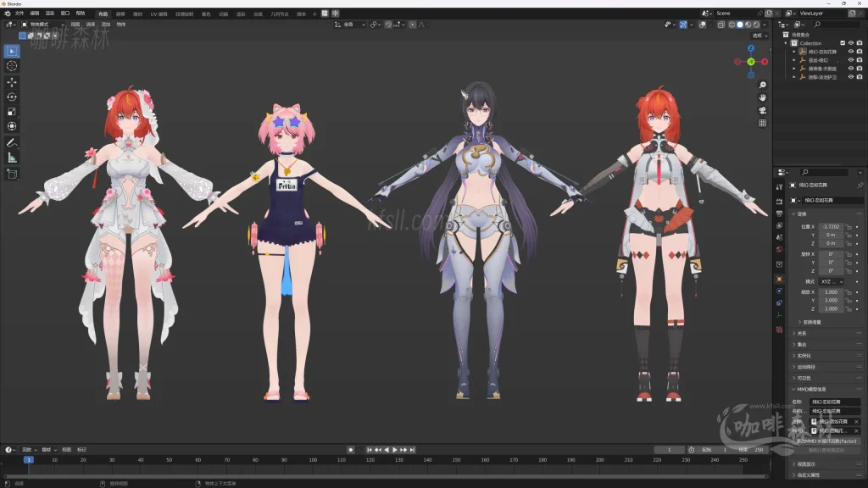Image resolution: width=868 pixels, height=488 pixels.
Task: Hide the first armature row via its eye icon
Action: (851, 52)
